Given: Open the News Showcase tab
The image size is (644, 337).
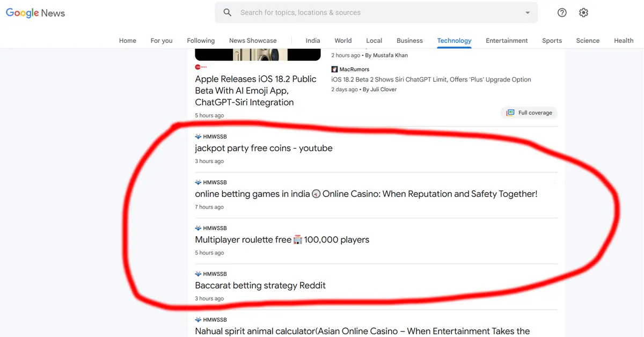Looking at the screenshot, I should coord(253,41).
